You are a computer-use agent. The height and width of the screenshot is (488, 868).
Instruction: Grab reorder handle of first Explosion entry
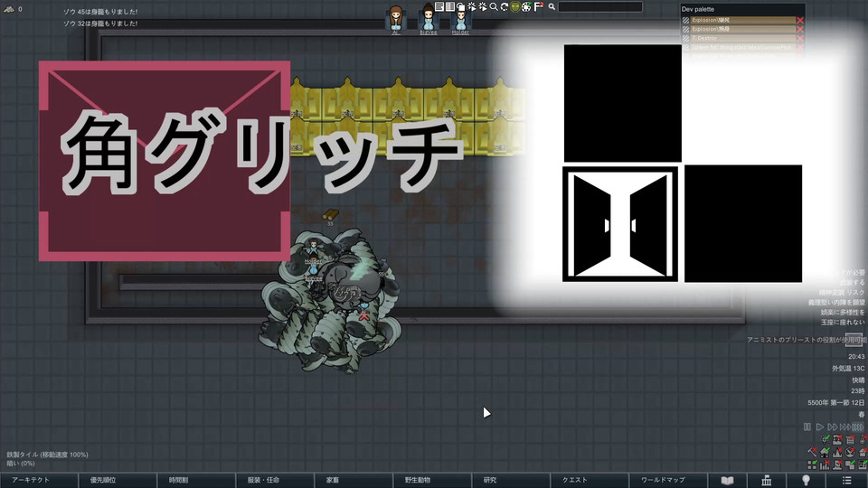[x=686, y=21]
